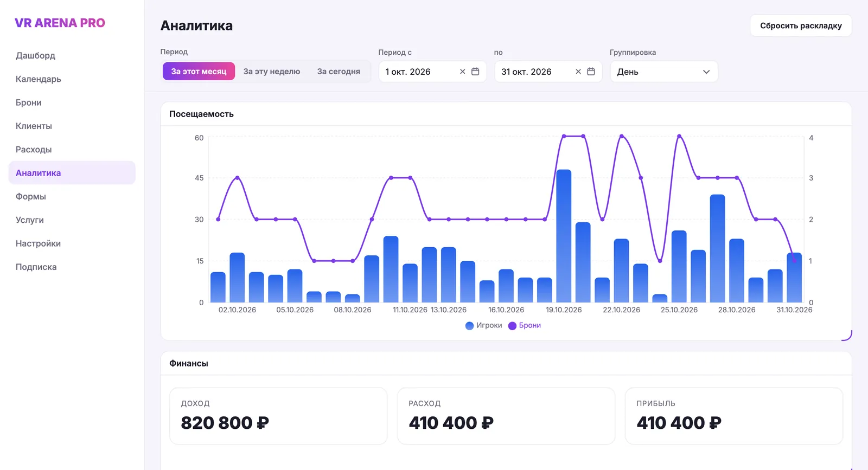
Task: Click the РАСХОД card value 410 400 ₽
Action: tap(451, 423)
